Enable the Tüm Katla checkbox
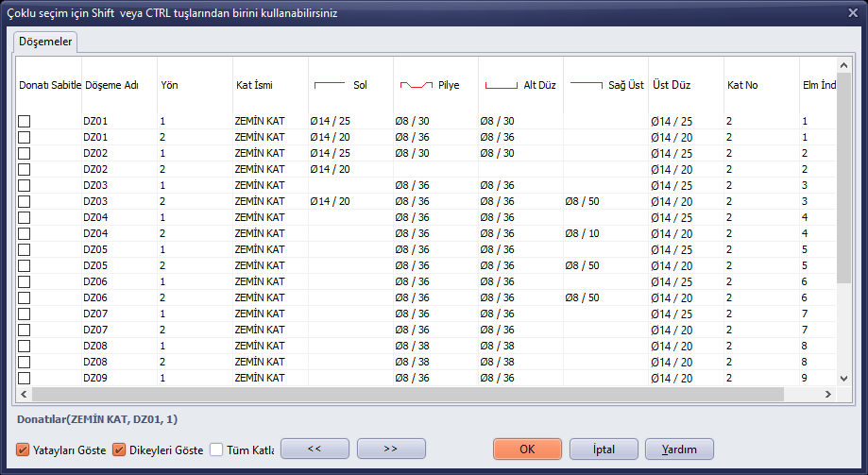Image resolution: width=868 pixels, height=475 pixels. click(216, 450)
